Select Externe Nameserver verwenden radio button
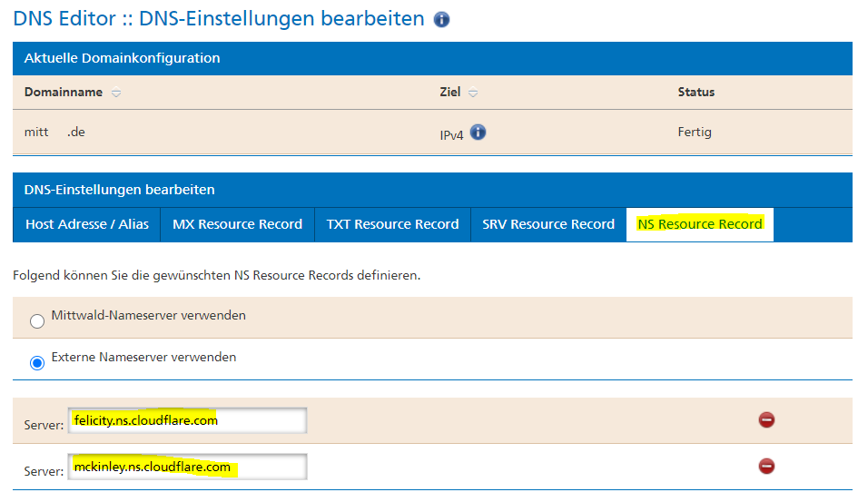This screenshot has width=868, height=502. (x=37, y=363)
